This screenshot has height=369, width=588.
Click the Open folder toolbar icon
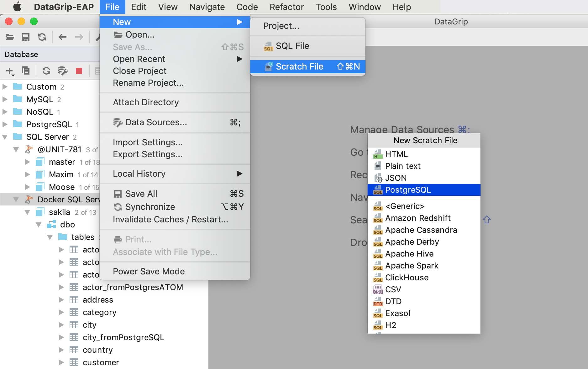[10, 37]
